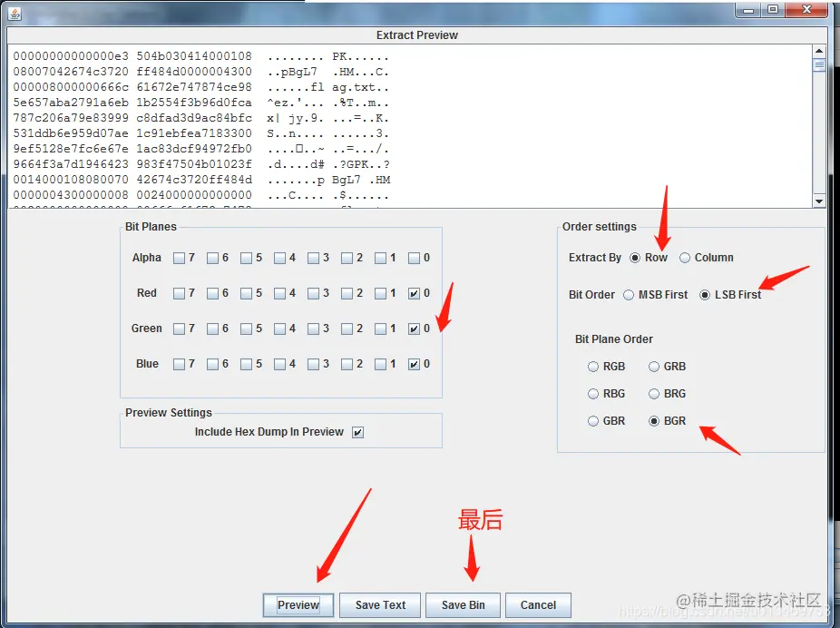The image size is (840, 628).
Task: Click the preview vertical scrollbar thumb
Action: coord(819,64)
